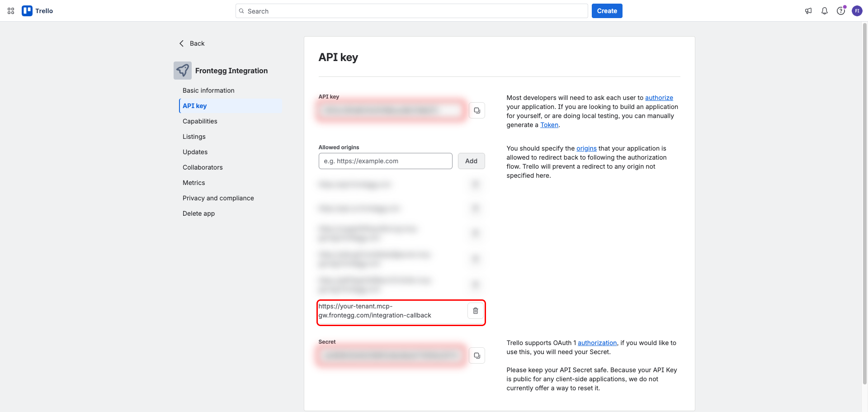Add the allowed origin

(x=471, y=161)
